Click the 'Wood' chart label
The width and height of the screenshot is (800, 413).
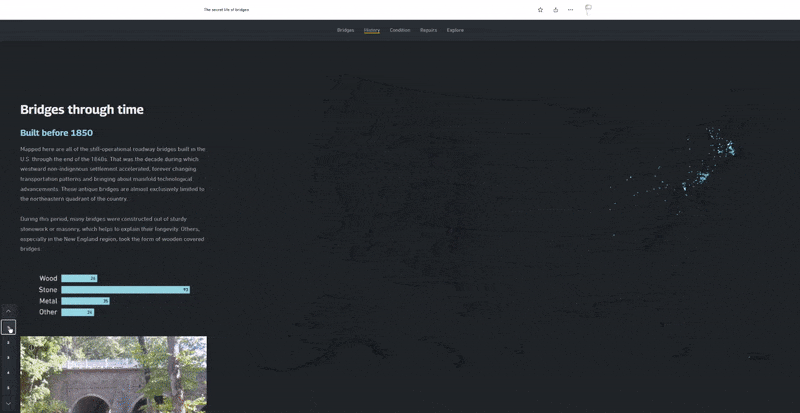coord(48,279)
